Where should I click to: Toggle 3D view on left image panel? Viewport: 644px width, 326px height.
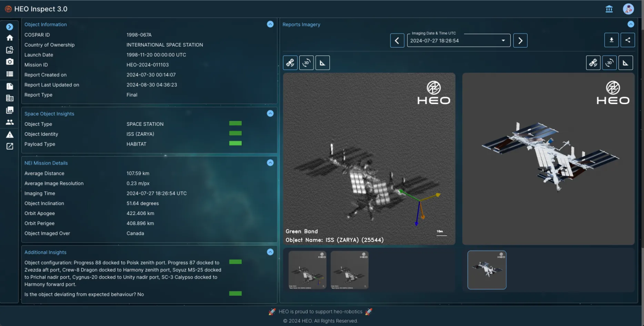click(306, 63)
